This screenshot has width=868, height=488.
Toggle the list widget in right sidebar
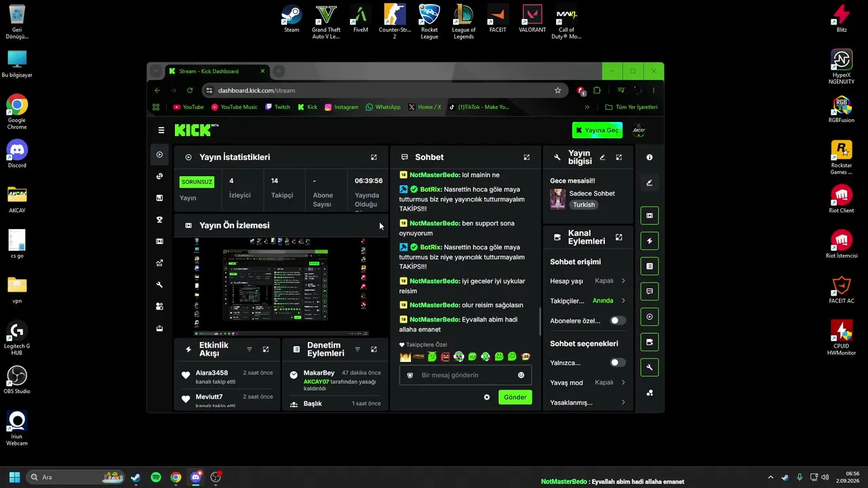click(650, 266)
